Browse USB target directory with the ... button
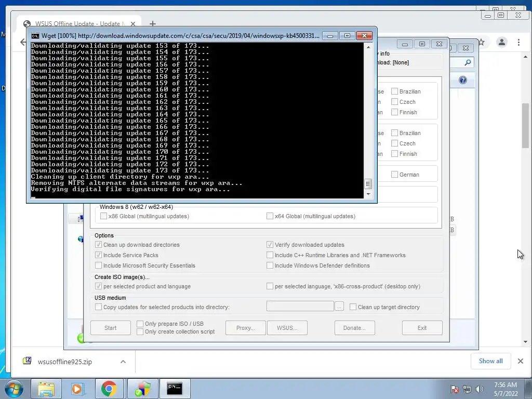This screenshot has height=399, width=532. point(339,307)
